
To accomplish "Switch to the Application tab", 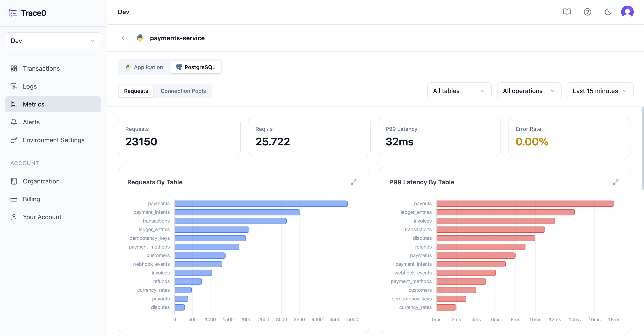I will coord(144,67).
